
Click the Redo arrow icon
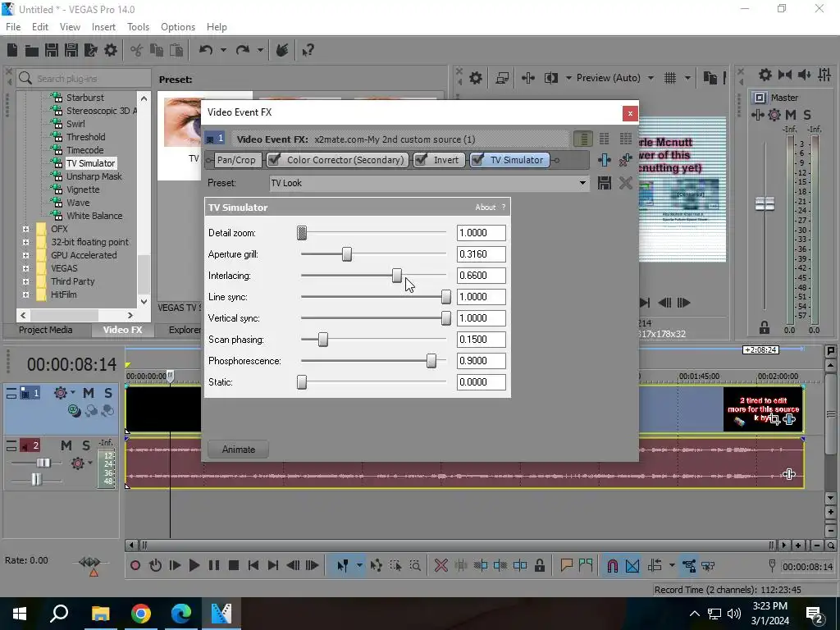point(243,50)
